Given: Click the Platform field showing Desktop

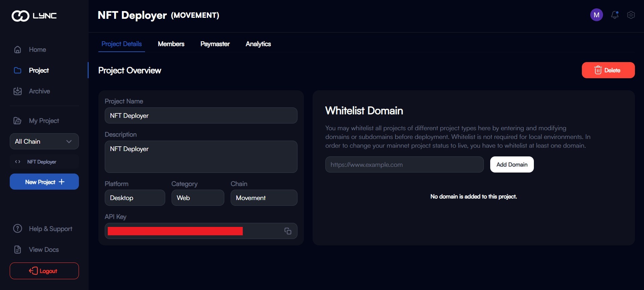Looking at the screenshot, I should point(135,198).
